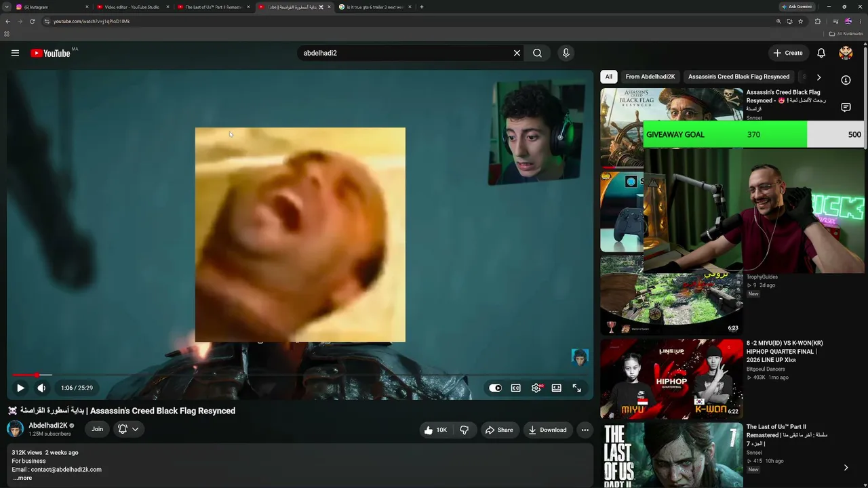The width and height of the screenshot is (868, 488).
Task: Share this video
Action: click(x=500, y=430)
